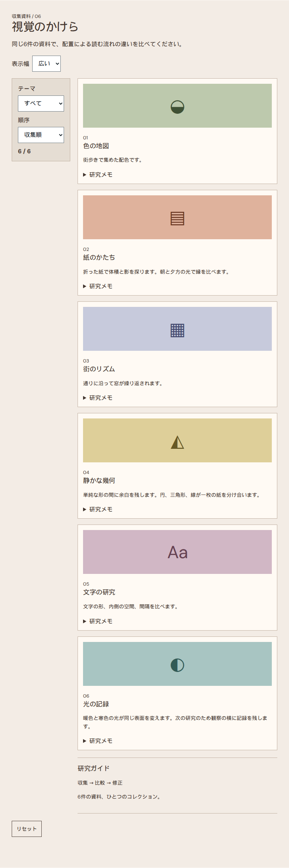This screenshot has width=289, height=868.
Task: Click the テーマ label in sidebar
Action: pos(27,89)
